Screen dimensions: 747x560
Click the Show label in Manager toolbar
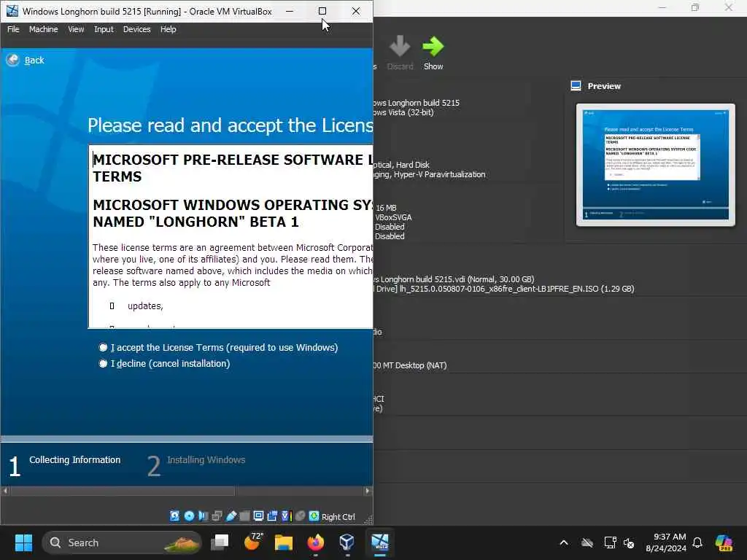pyautogui.click(x=433, y=66)
